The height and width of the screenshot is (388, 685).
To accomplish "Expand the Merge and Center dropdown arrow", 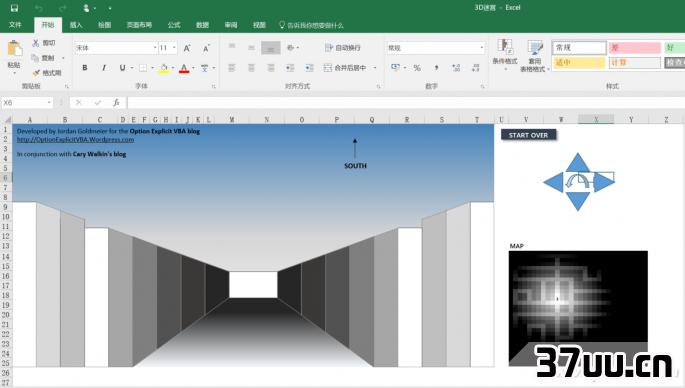I will [x=375, y=68].
